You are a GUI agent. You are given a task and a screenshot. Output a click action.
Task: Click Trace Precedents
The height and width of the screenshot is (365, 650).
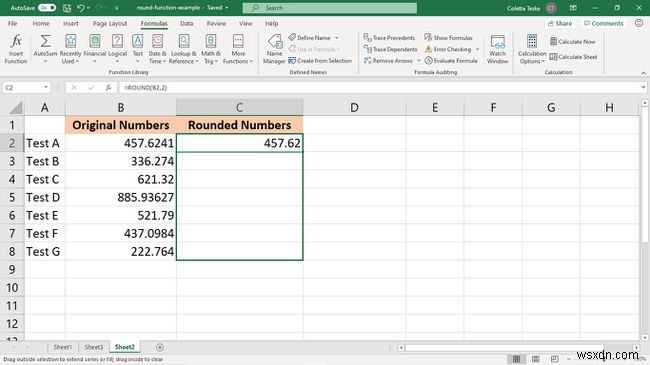[389, 38]
